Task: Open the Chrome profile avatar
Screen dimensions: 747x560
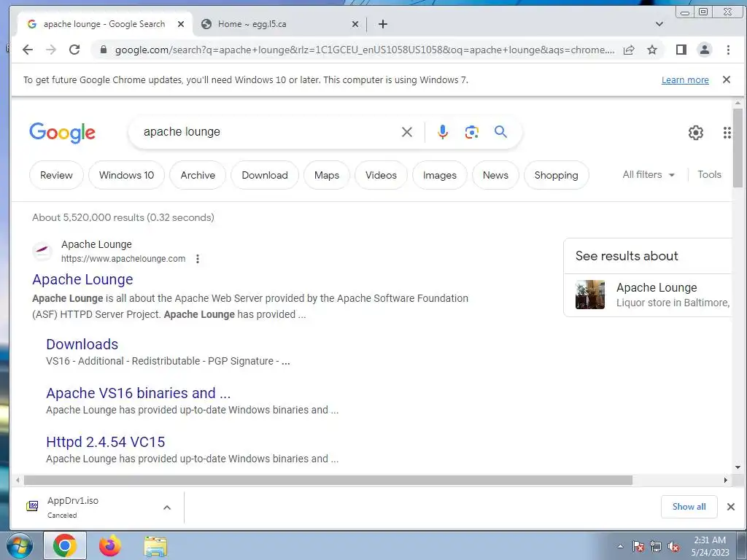Action: [x=705, y=50]
